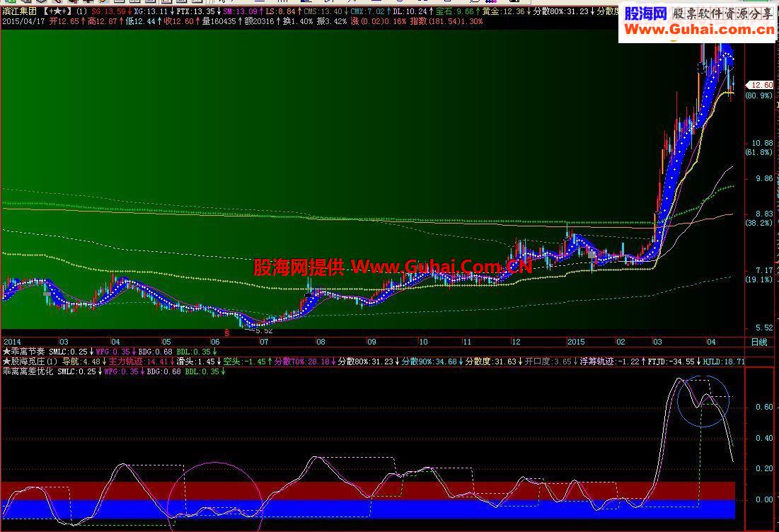
Task: Select the 【+★+】 main chart indicator name
Action: [56, 11]
